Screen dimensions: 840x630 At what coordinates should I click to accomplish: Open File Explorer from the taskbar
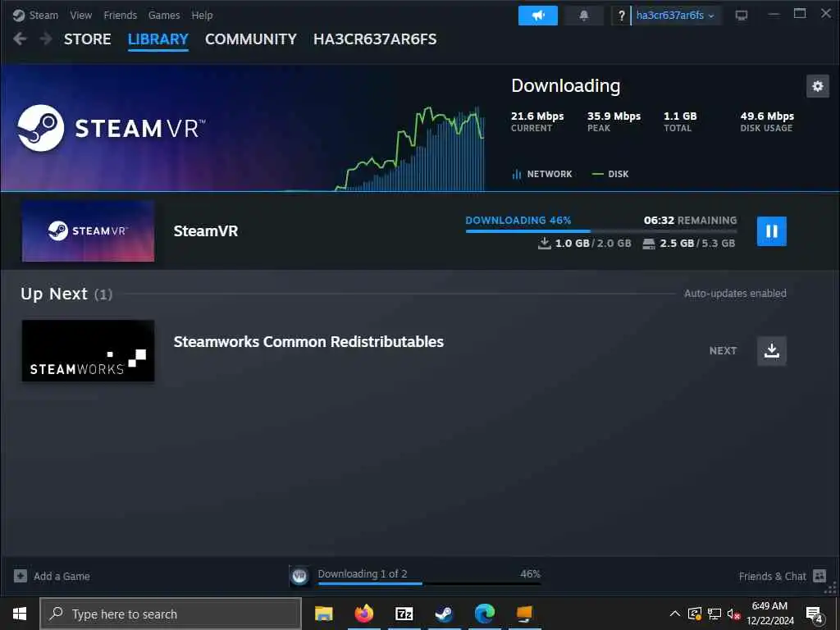click(323, 614)
